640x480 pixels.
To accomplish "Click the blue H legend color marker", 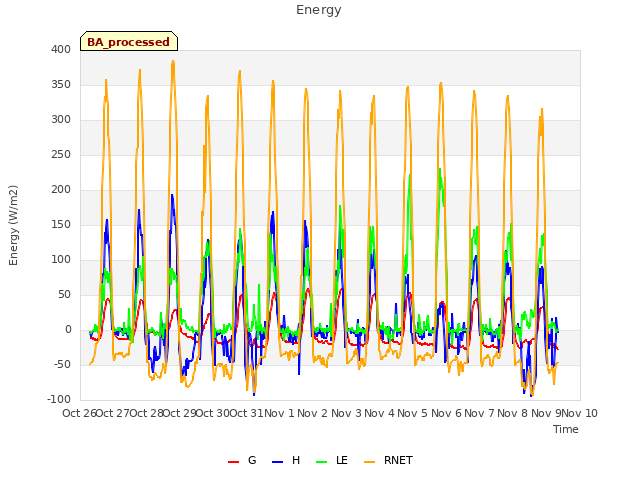I will [x=277, y=462].
